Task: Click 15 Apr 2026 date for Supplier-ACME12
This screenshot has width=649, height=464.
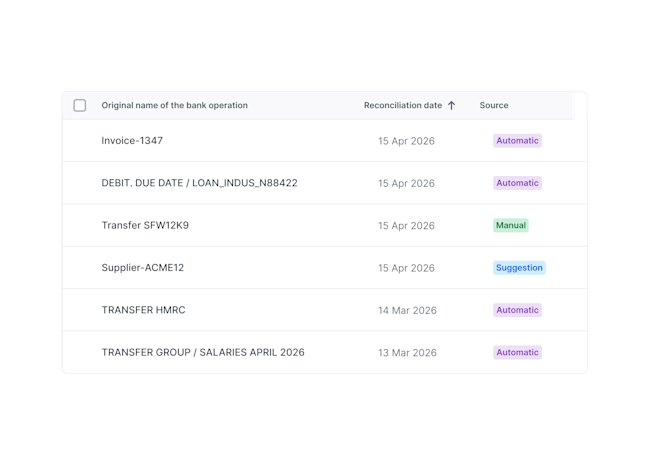Action: point(406,268)
